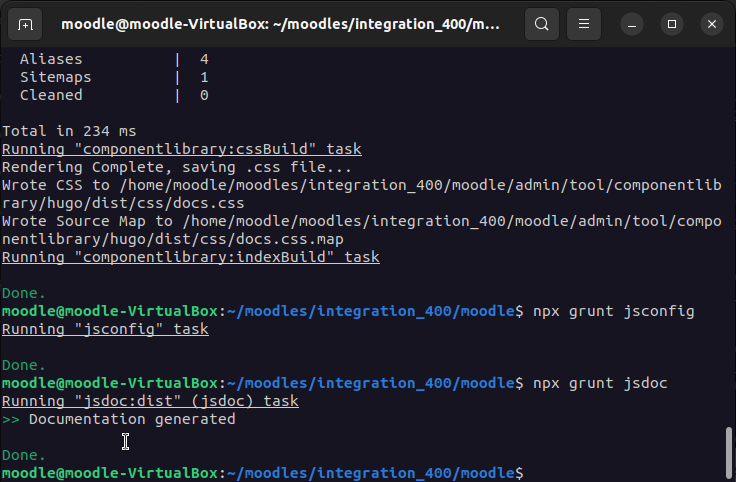This screenshot has width=736, height=482.
Task: Click 'rary/hugo/dist/css/docs.css' path text
Action: pyautogui.click(x=123, y=203)
